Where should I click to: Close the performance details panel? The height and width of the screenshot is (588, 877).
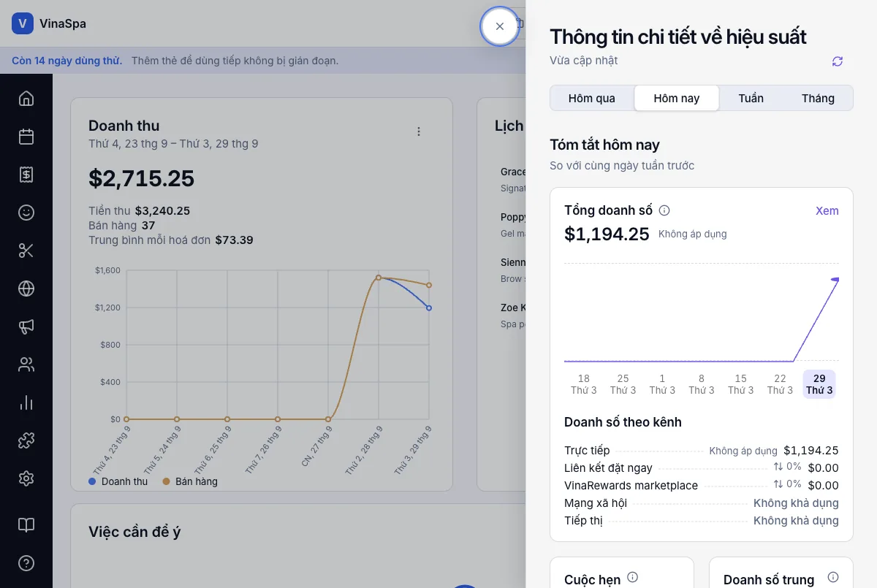click(500, 26)
